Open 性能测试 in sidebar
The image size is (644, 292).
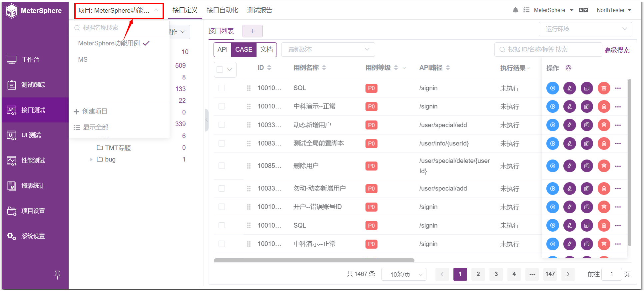pyautogui.click(x=35, y=161)
